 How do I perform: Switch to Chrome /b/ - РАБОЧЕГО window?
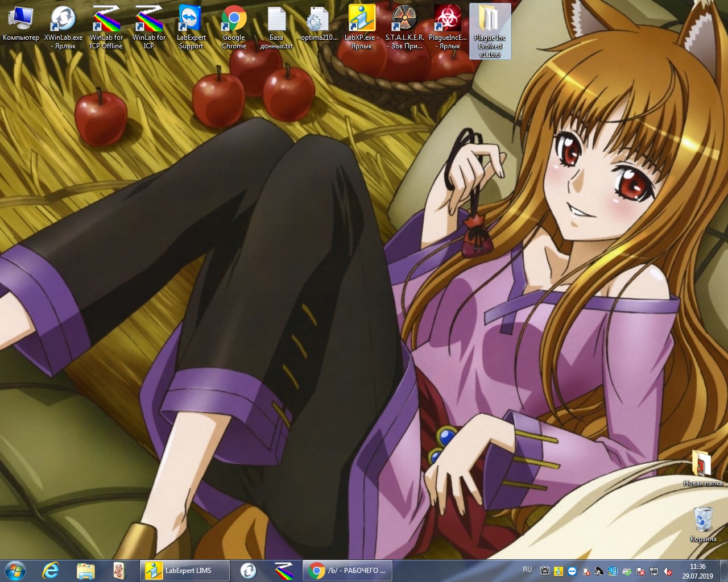click(348, 570)
